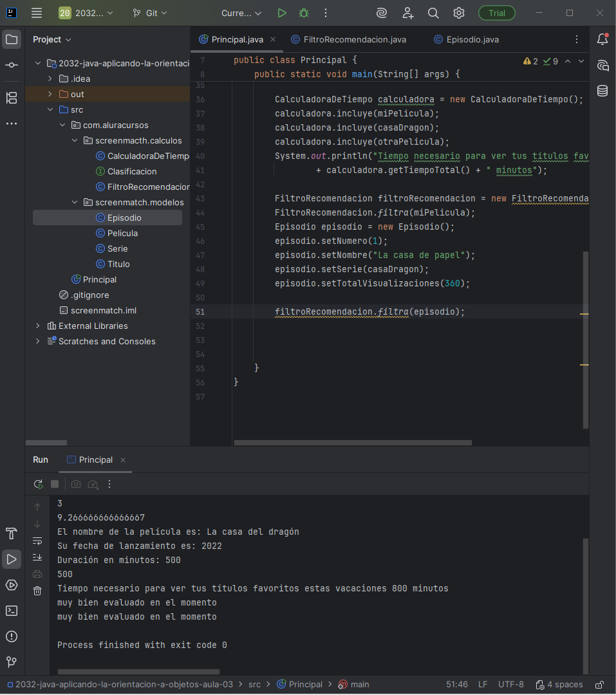Open Run toolbar more options
This screenshot has height=695, width=616.
click(109, 484)
